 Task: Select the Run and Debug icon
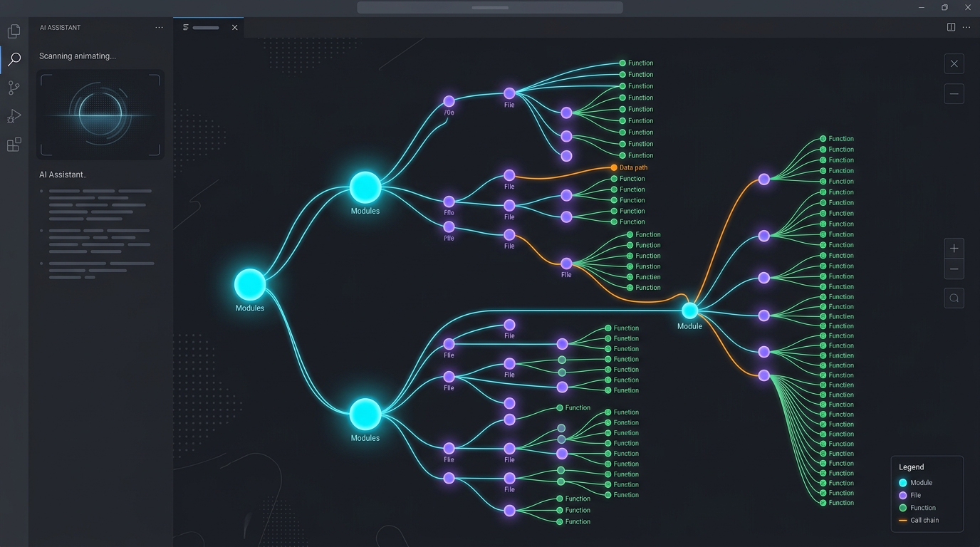coord(14,116)
